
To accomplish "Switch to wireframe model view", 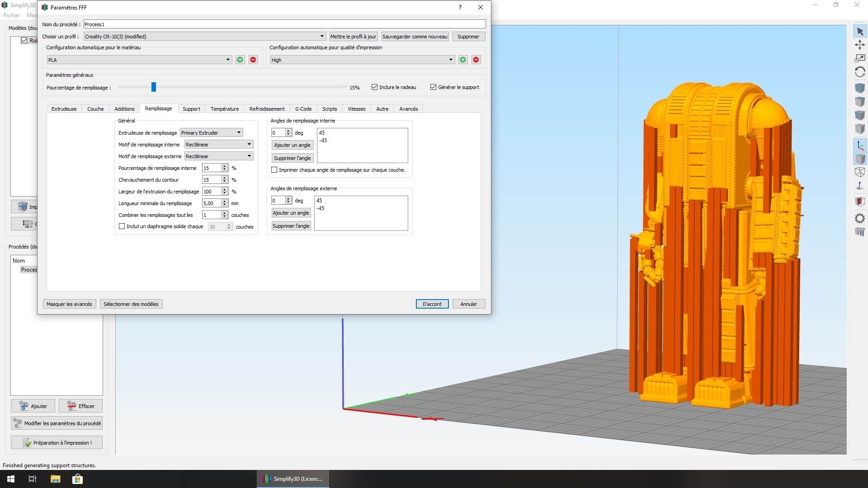I will (x=860, y=172).
